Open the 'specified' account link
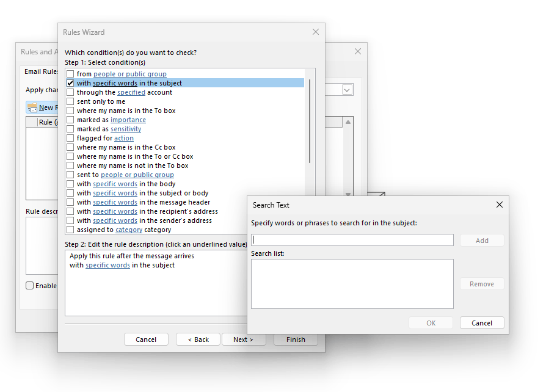Screen dimensions: 546x392 click(131, 92)
